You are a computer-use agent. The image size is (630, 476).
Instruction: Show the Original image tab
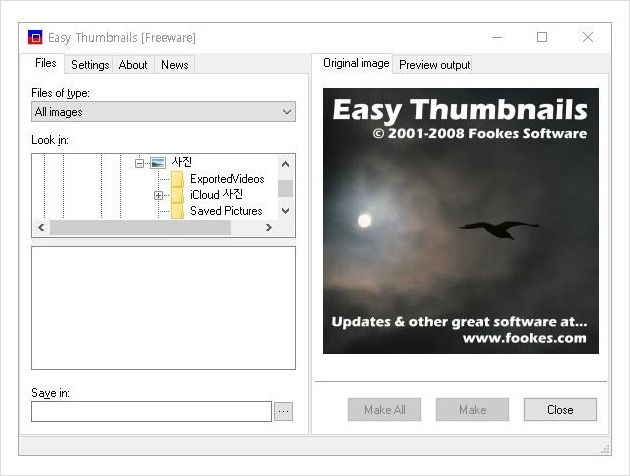click(356, 63)
